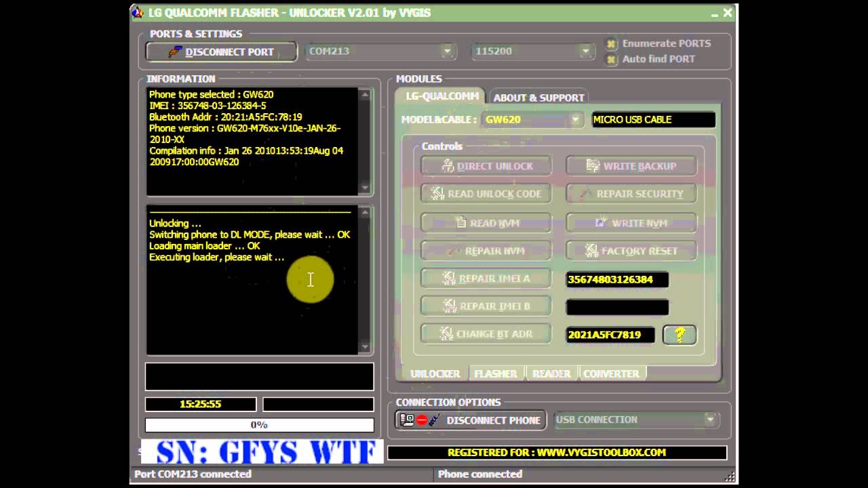Click the yellow question mark help icon
868x488 pixels.
679,335
